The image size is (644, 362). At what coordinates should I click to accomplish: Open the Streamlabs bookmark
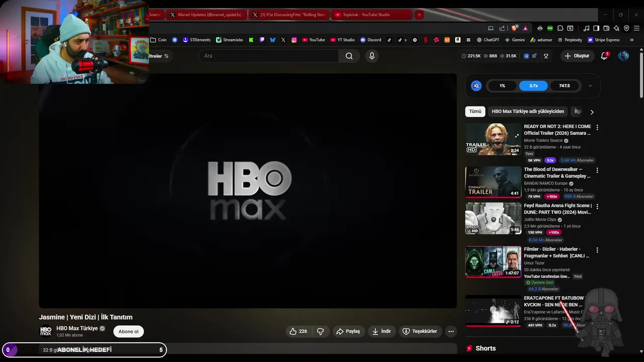point(229,40)
